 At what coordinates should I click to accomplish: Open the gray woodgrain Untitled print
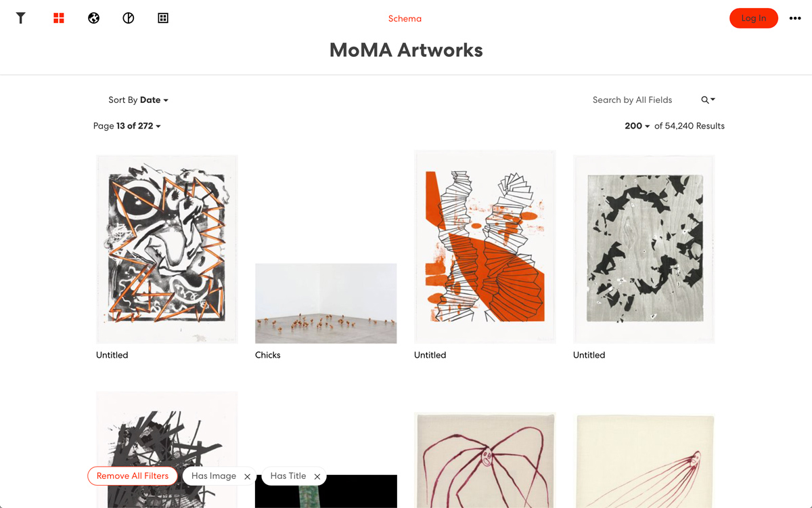pos(644,249)
